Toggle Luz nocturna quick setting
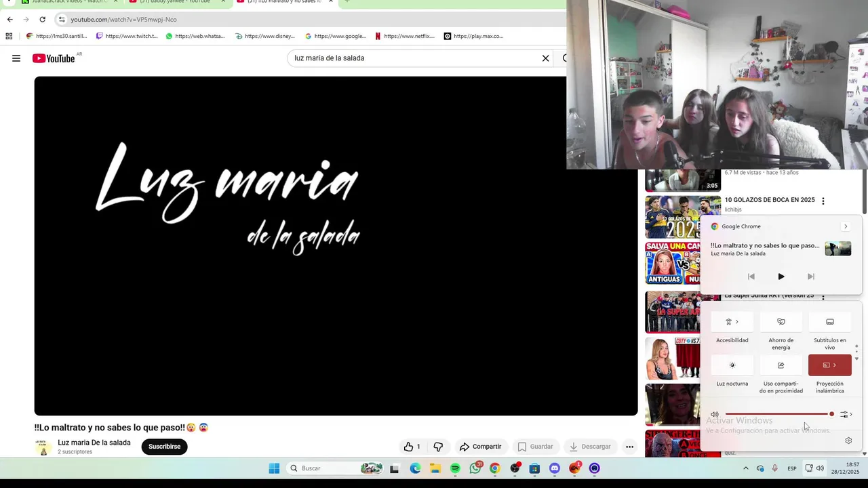Image resolution: width=868 pixels, height=488 pixels. tap(732, 365)
